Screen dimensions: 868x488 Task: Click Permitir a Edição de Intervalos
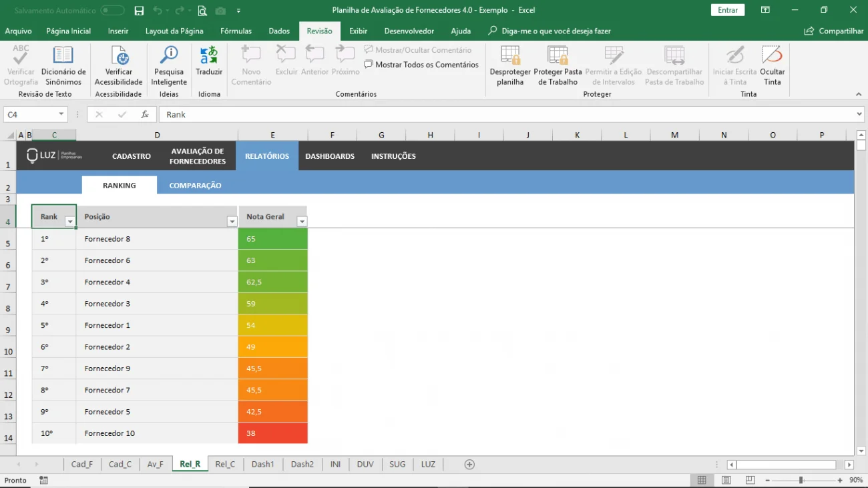pyautogui.click(x=614, y=65)
